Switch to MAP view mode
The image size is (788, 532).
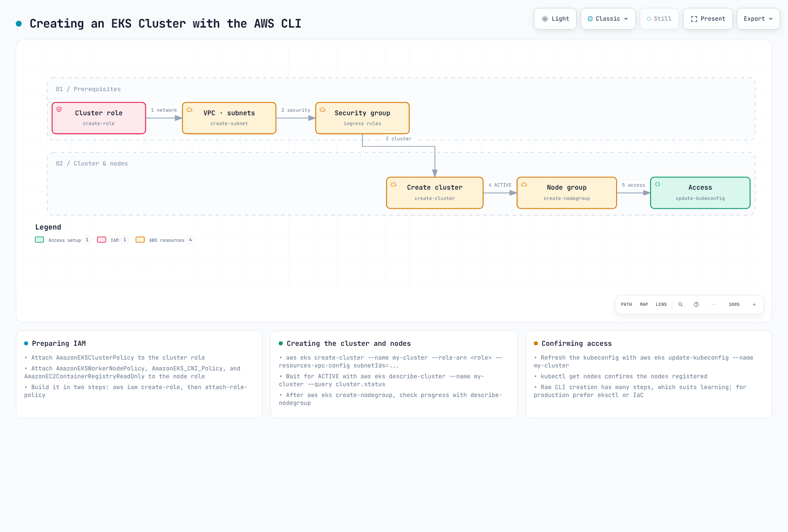pos(644,304)
